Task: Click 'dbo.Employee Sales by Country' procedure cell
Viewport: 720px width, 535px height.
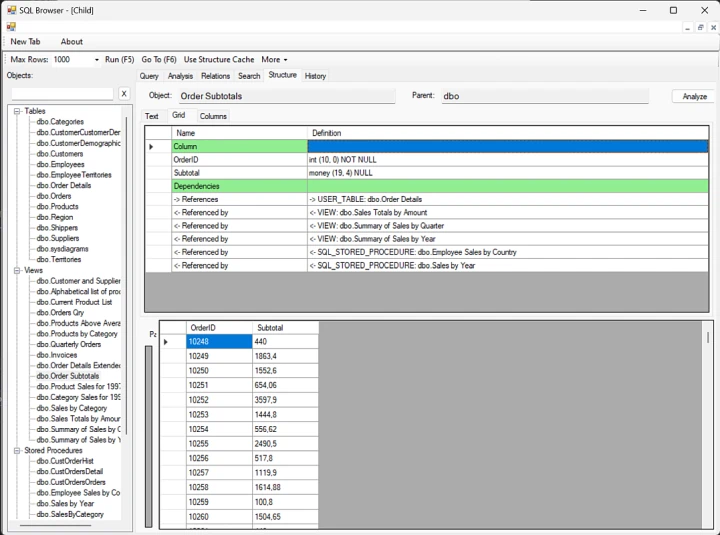Action: (x=508, y=252)
